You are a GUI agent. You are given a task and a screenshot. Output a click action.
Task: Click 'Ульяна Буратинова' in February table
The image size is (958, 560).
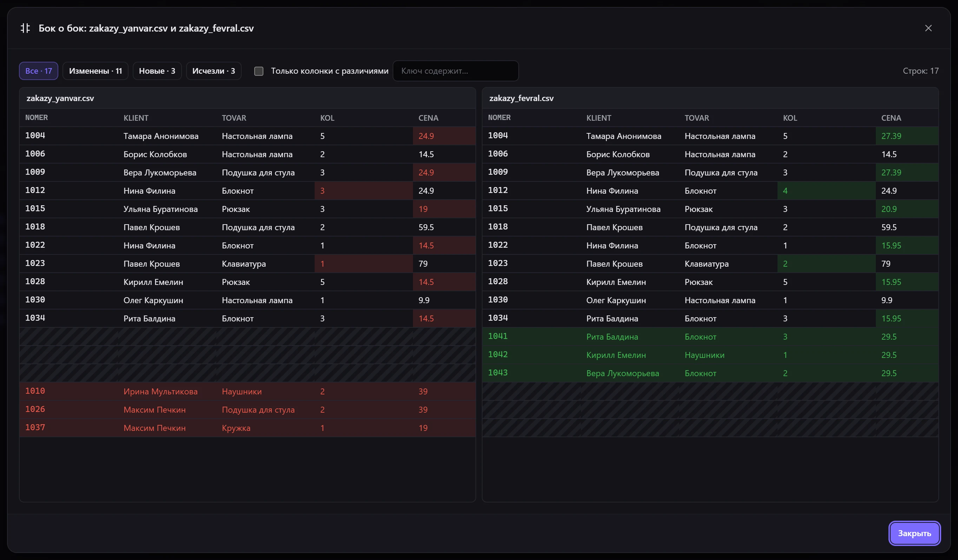[623, 209]
